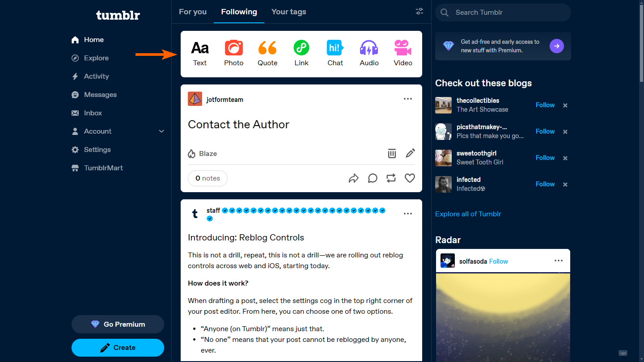Dismiss sweetoothgirl recommendation
This screenshot has width=644, height=362.
[x=565, y=158]
